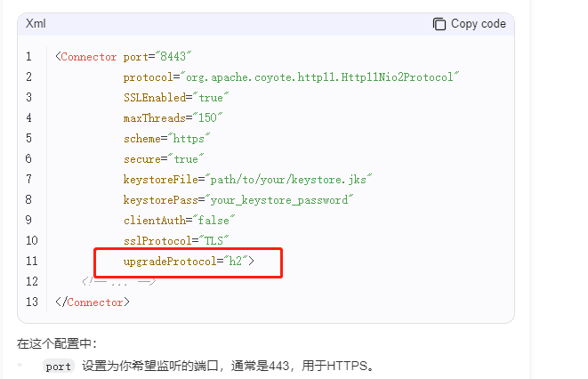Image resolution: width=588 pixels, height=379 pixels.
Task: Click the 在这个配置中 paragraph text
Action: [57, 343]
